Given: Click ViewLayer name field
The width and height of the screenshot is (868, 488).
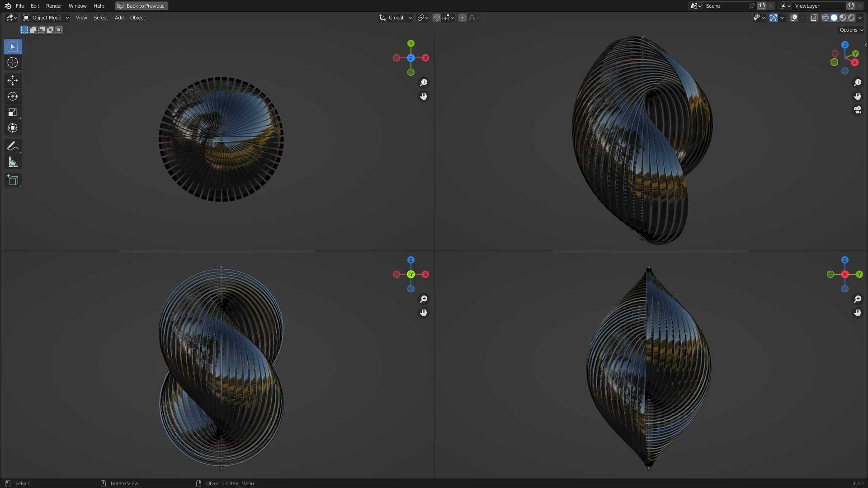Looking at the screenshot, I should (x=819, y=6).
